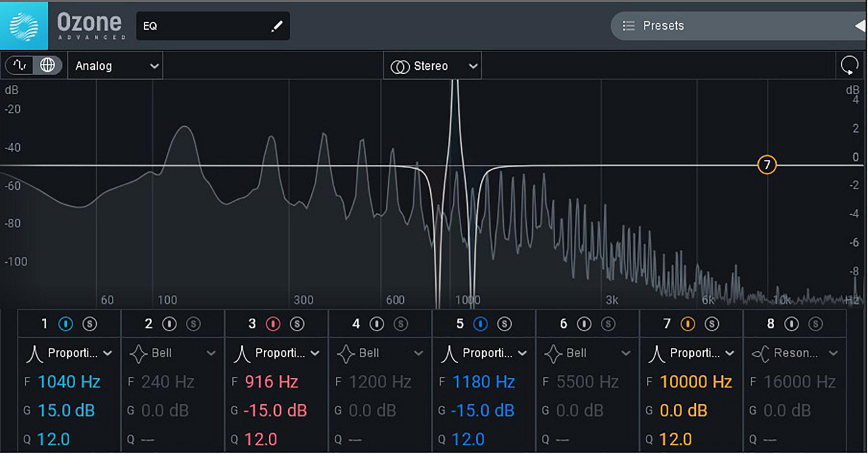This screenshot has height=454, width=868.
Task: Switch to the EQ curve view button
Action: [19, 65]
